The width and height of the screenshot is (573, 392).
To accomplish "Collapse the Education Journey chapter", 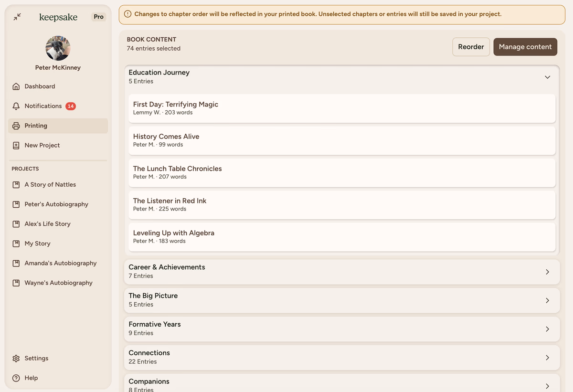I will pyautogui.click(x=547, y=77).
